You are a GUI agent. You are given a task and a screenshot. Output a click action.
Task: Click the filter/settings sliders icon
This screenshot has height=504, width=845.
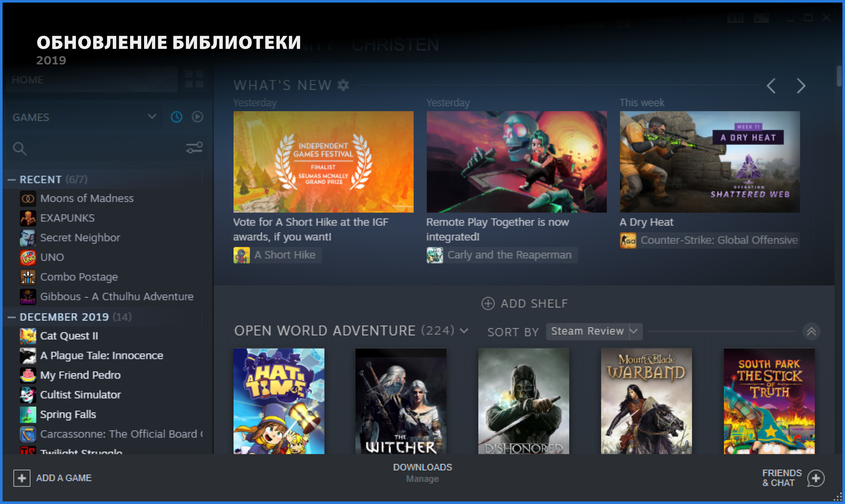tap(195, 148)
